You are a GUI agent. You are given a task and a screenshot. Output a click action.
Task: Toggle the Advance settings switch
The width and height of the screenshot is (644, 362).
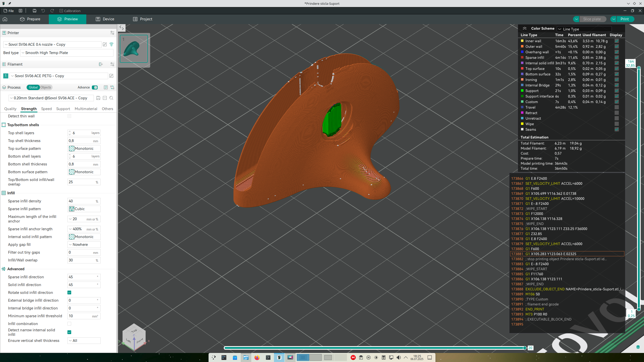point(95,87)
